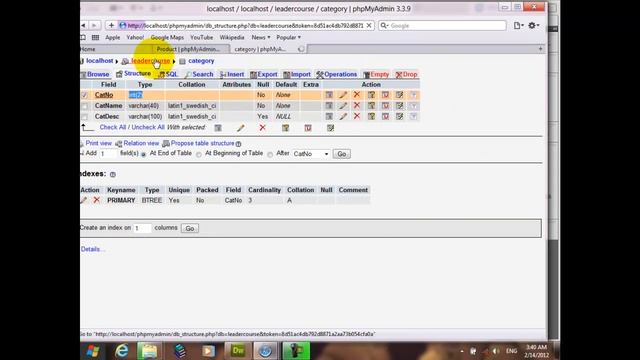
Task: Click the Check All link
Action: coord(113,127)
